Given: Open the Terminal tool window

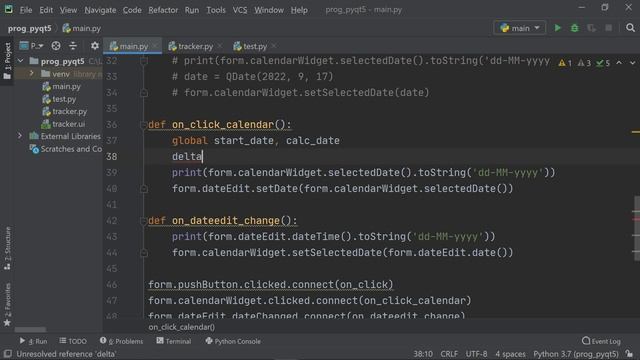Looking at the screenshot, I should coord(174,341).
